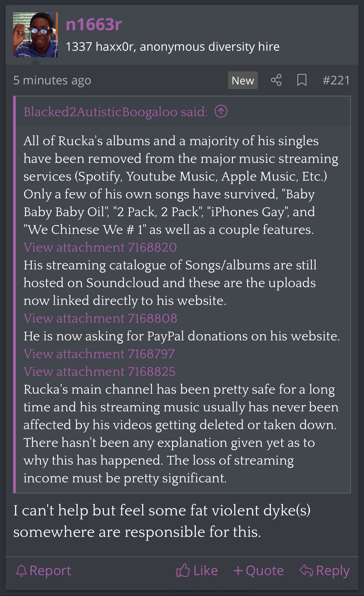Click the 5 minutes ago timestamp
The image size is (364, 596).
coord(52,80)
